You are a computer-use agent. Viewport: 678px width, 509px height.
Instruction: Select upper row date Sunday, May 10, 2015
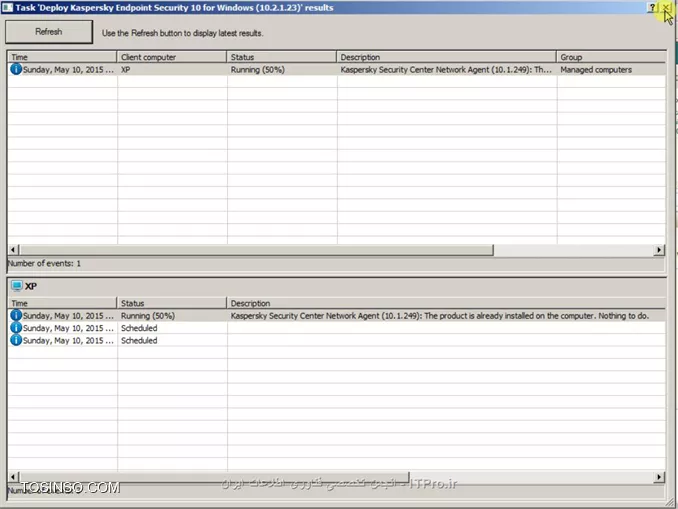tap(68, 70)
